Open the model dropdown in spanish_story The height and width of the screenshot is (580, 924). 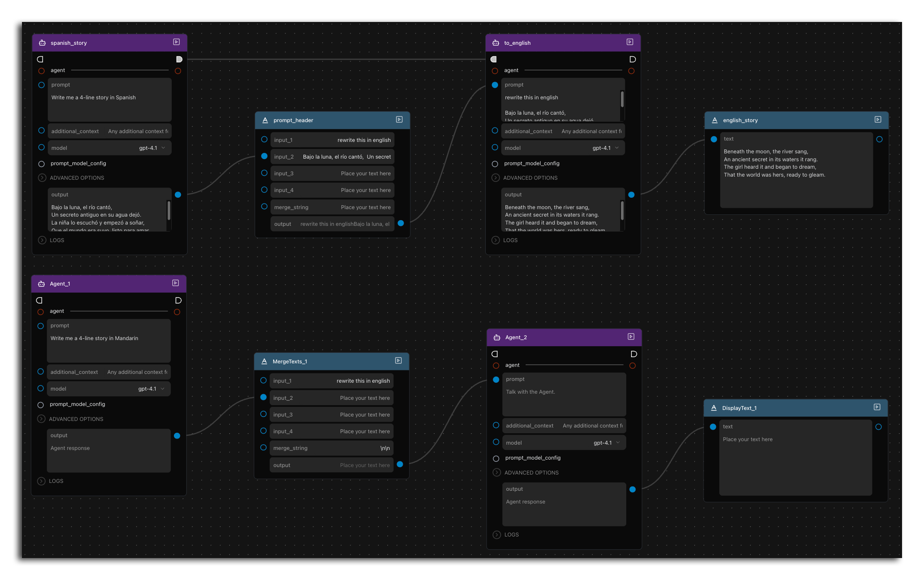point(109,148)
